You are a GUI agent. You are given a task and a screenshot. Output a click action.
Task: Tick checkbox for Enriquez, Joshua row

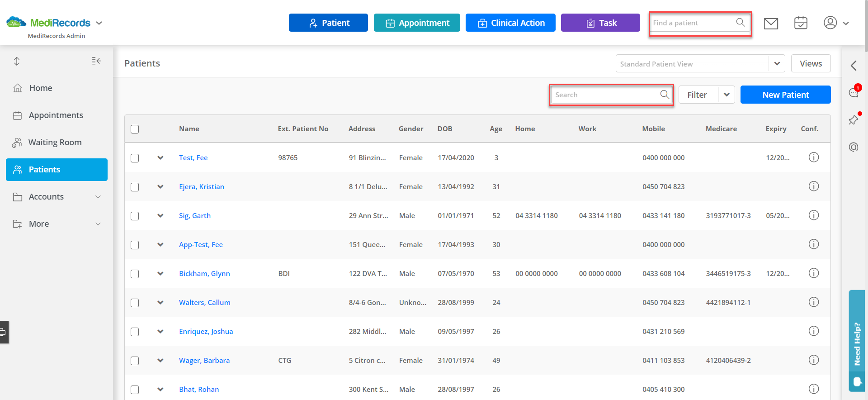click(x=135, y=332)
